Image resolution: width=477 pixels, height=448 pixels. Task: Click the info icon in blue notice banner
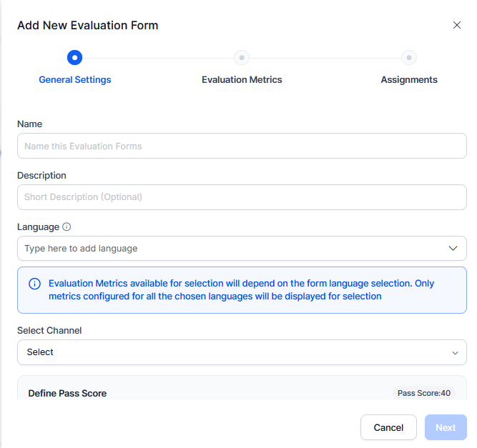point(34,284)
